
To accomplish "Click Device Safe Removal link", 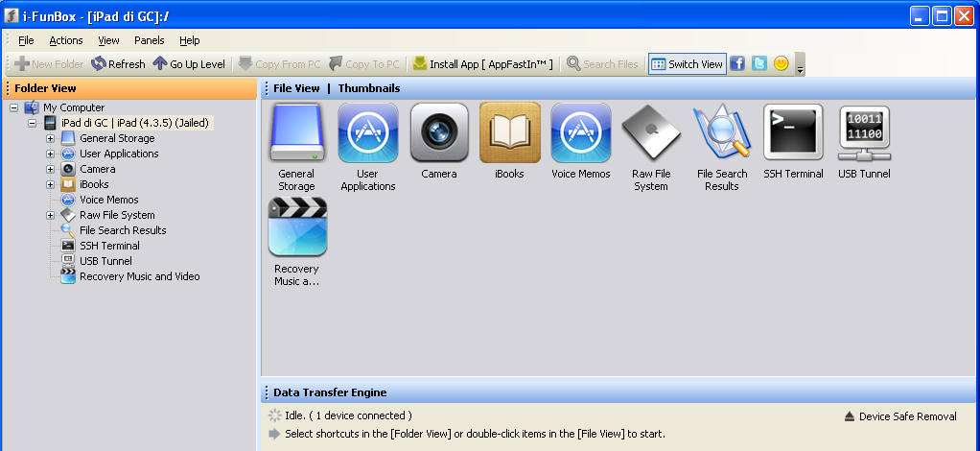I will [x=900, y=415].
